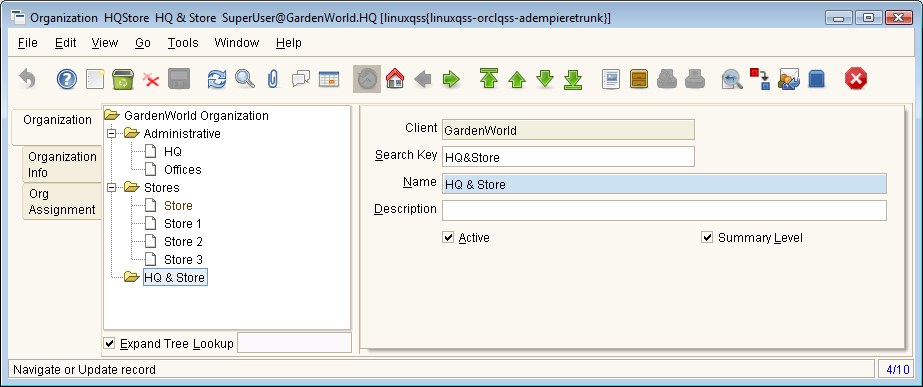Screen dimensions: 923x387
Task: Click the empty Description field
Action: 664,210
